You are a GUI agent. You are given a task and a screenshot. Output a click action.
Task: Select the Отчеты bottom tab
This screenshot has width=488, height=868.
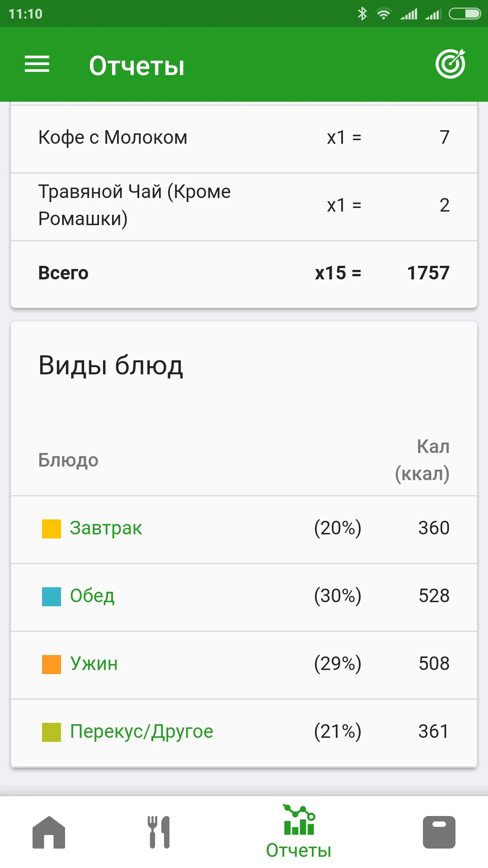[299, 833]
